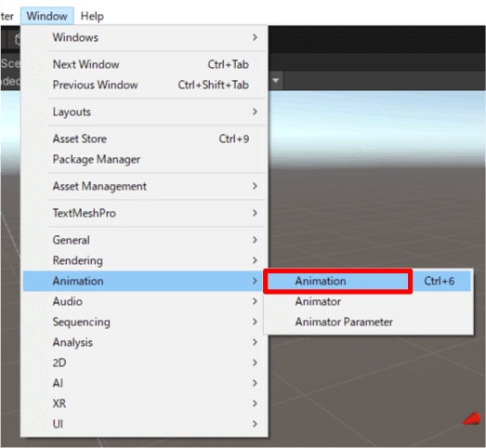Expand the Sequencing submenu
486x448 pixels.
(144, 322)
